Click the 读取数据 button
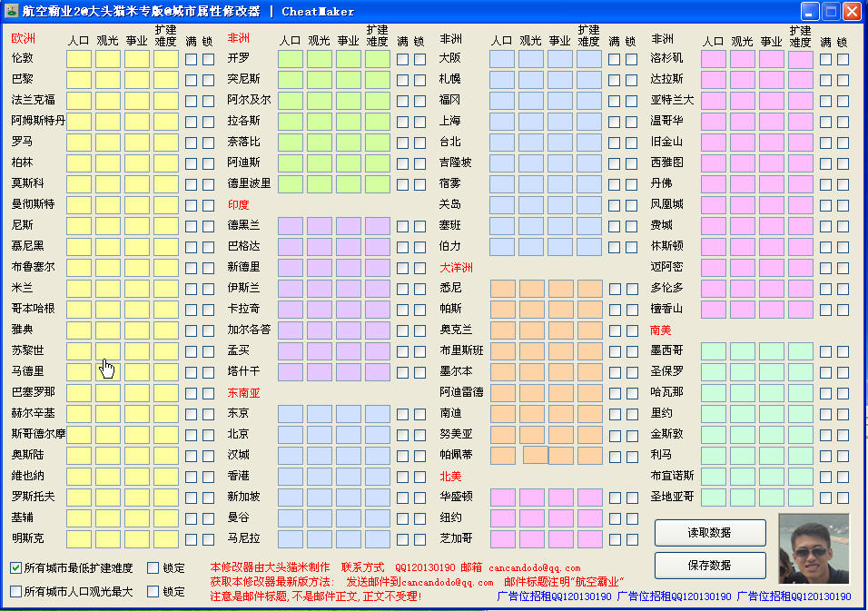Image resolution: width=868 pixels, height=611 pixels. point(710,533)
